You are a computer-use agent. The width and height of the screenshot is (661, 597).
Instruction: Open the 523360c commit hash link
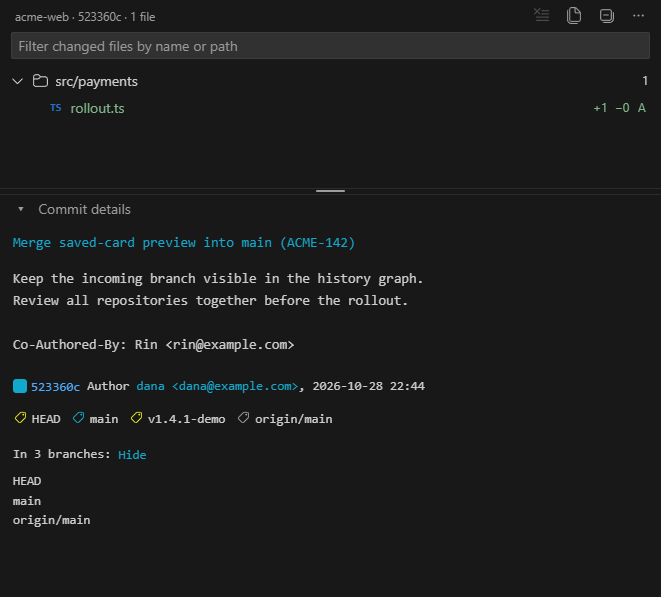tap(55, 387)
